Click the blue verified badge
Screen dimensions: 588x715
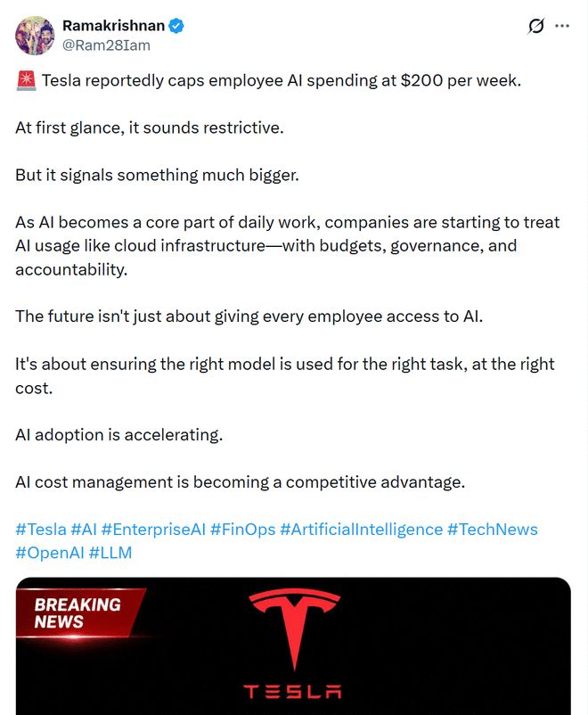[176, 26]
